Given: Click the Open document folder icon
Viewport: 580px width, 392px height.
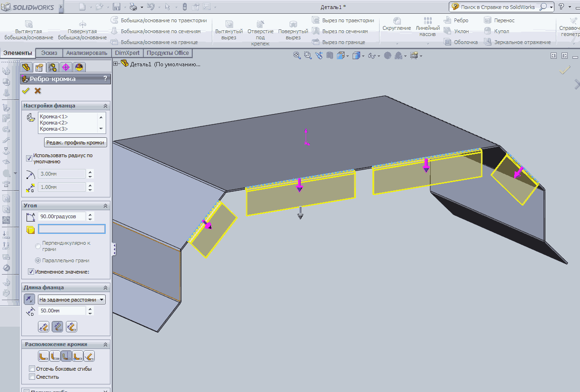Looking at the screenshot, I should click(99, 7).
